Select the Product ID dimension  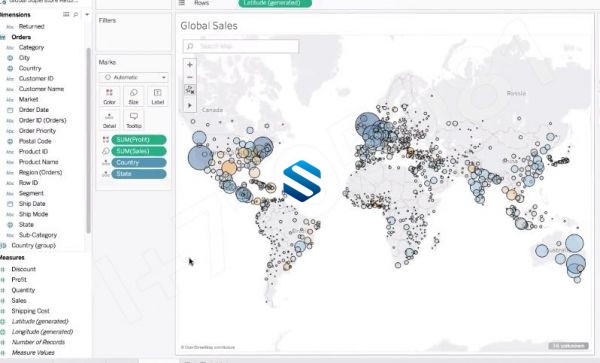pos(33,151)
